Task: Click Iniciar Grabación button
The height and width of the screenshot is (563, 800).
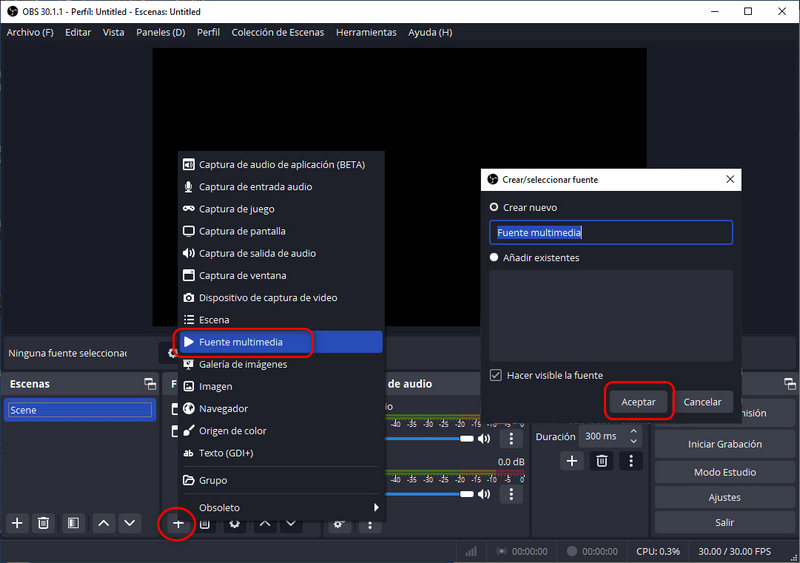Action: point(724,444)
